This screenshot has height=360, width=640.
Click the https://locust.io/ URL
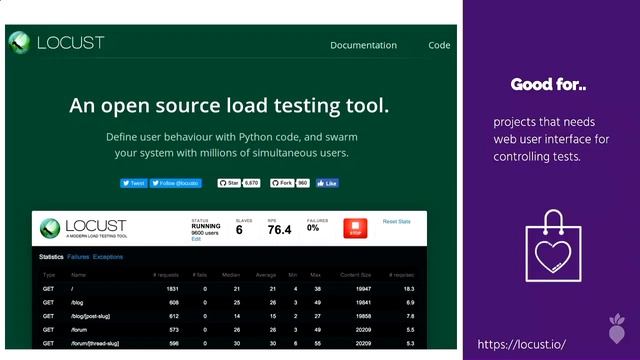[522, 344]
